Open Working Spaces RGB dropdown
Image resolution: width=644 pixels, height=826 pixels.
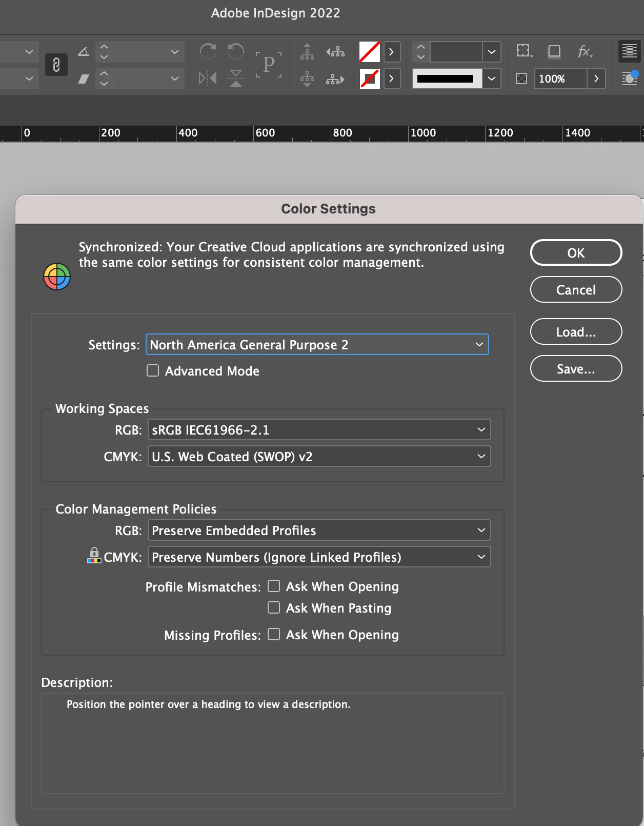pos(319,429)
